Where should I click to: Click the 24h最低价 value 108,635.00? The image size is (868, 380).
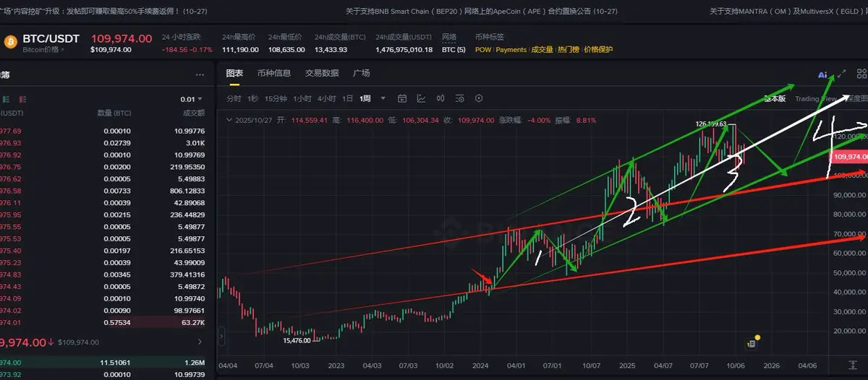tap(286, 49)
